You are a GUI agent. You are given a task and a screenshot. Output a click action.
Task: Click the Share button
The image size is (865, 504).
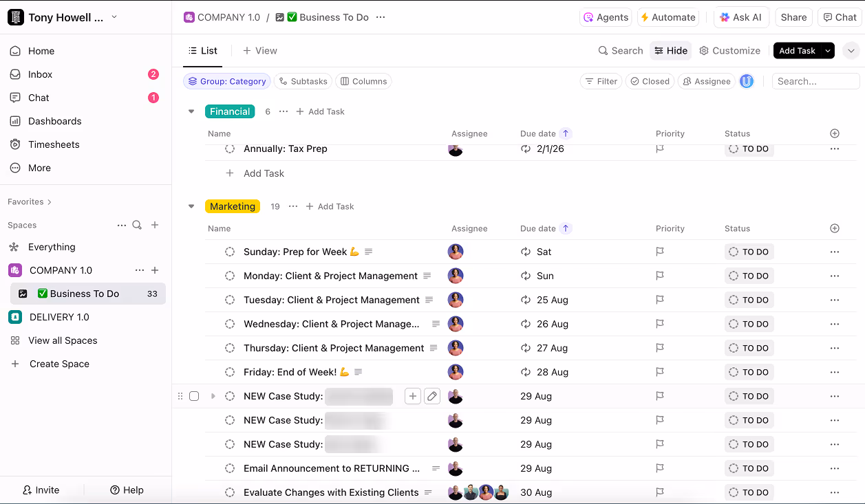pyautogui.click(x=793, y=17)
